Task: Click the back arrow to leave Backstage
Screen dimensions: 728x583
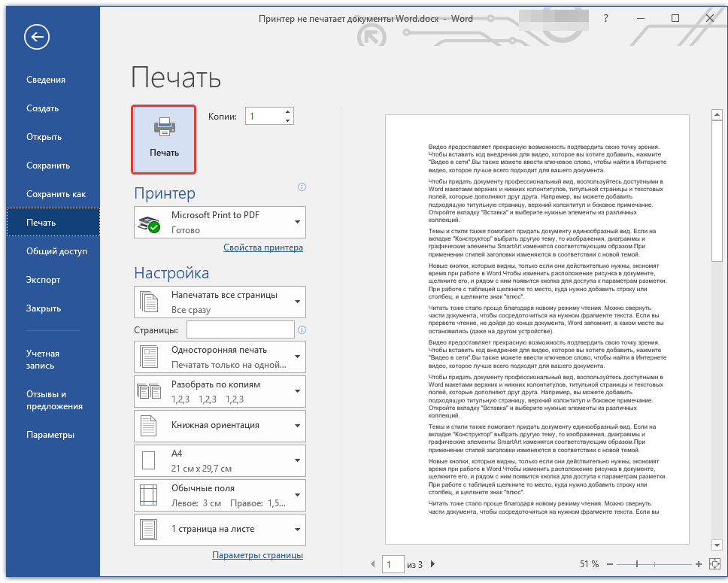Action: click(x=35, y=36)
